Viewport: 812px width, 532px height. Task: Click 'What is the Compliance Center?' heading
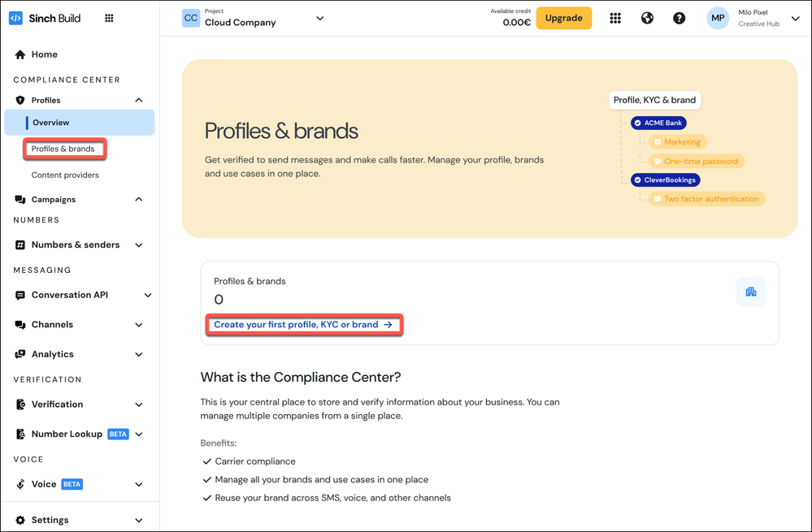pos(301,377)
